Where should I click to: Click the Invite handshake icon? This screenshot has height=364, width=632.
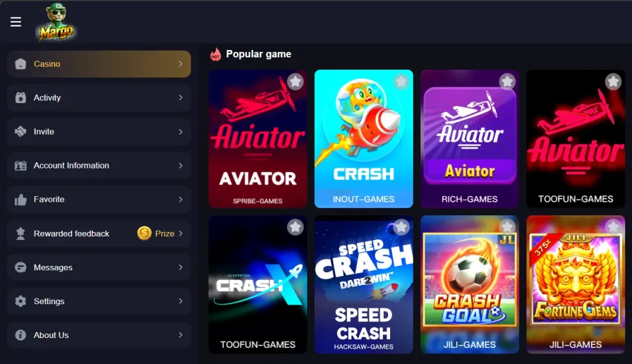point(20,131)
